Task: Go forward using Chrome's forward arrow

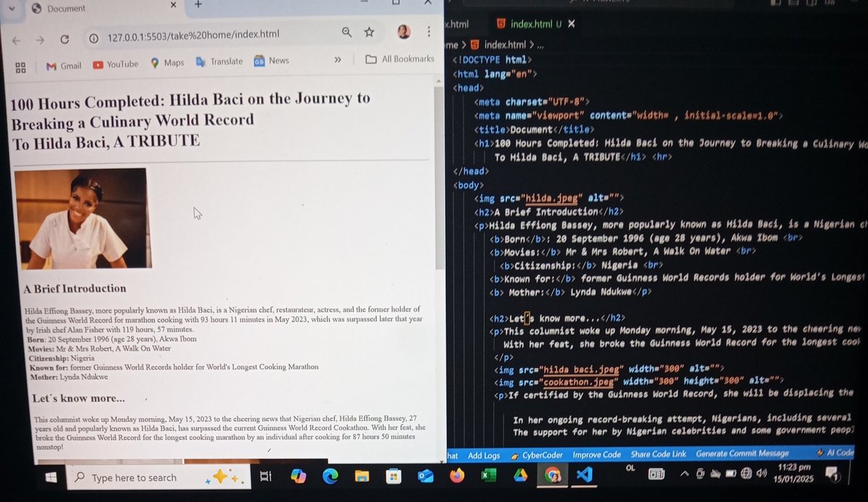Action: click(41, 40)
